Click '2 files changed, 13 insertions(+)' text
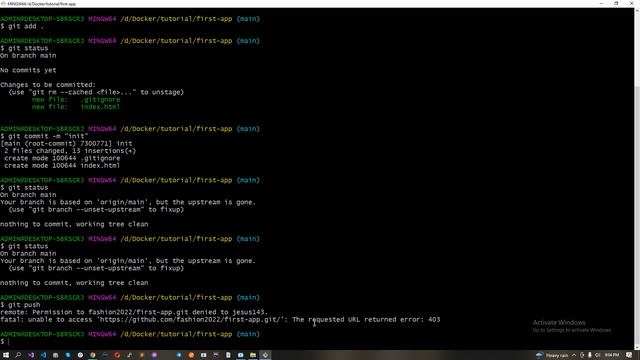 tap(70, 151)
